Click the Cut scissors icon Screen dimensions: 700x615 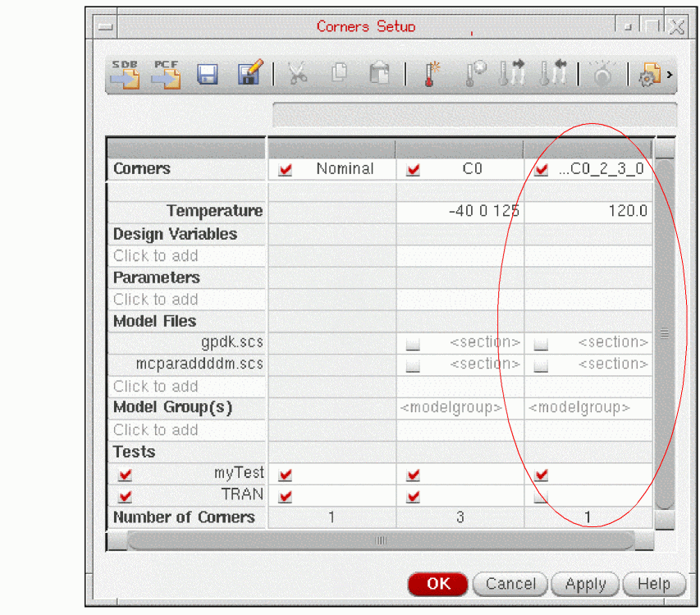pos(297,73)
